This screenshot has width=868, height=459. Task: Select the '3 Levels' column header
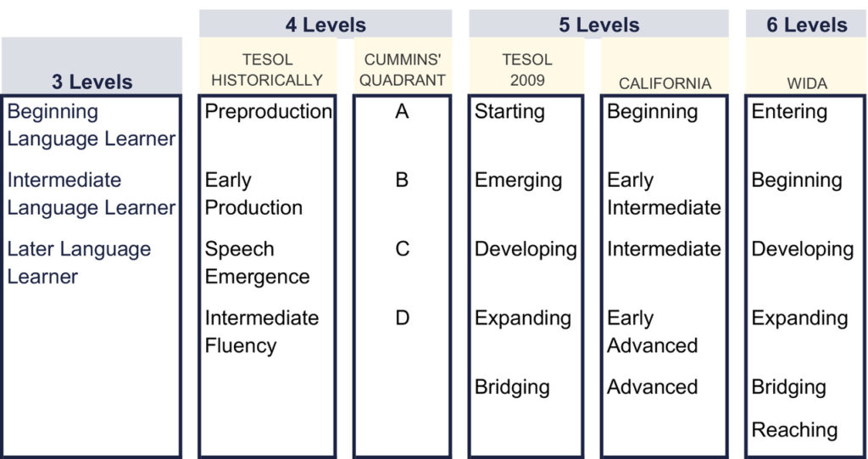pos(92,82)
